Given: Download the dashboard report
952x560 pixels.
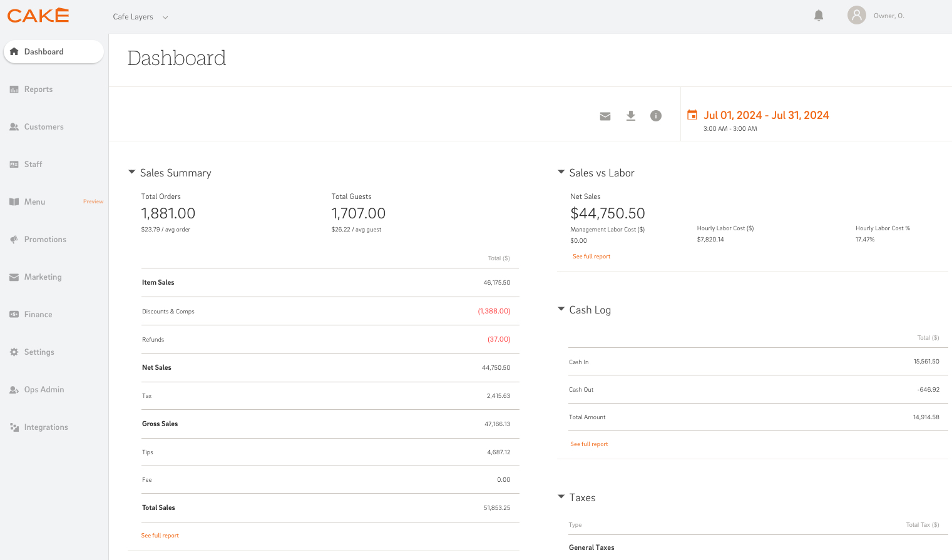Looking at the screenshot, I should pyautogui.click(x=631, y=116).
